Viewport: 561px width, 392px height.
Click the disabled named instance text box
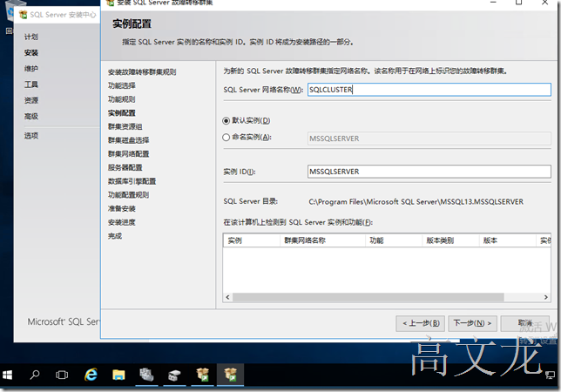click(x=429, y=139)
